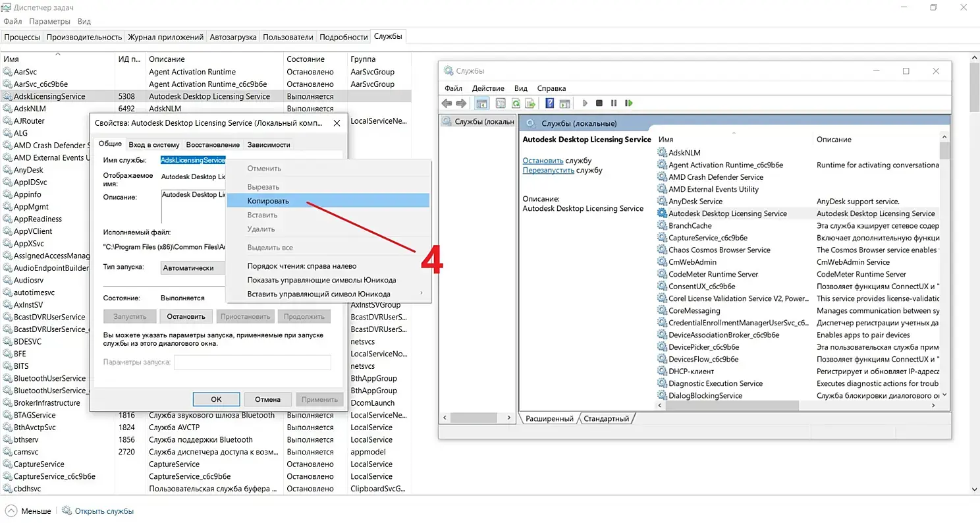Image resolution: width=980 pixels, height=523 pixels.
Task: Click the Перезапустить службу link in Services
Action: point(549,171)
